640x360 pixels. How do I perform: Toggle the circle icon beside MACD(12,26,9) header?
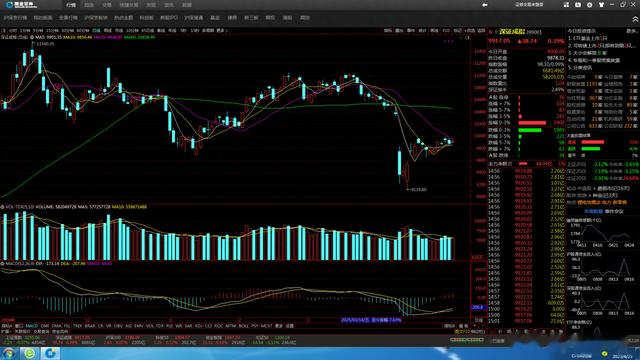coord(2,264)
